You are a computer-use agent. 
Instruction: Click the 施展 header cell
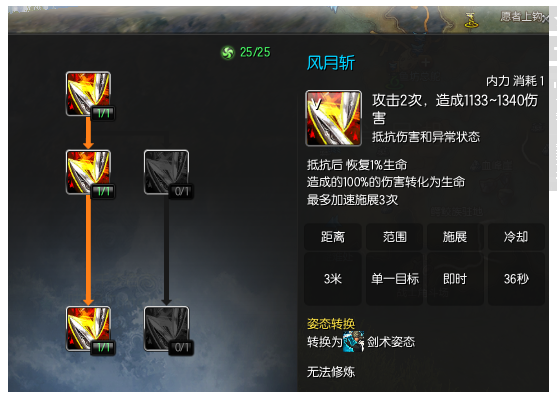tap(455, 237)
